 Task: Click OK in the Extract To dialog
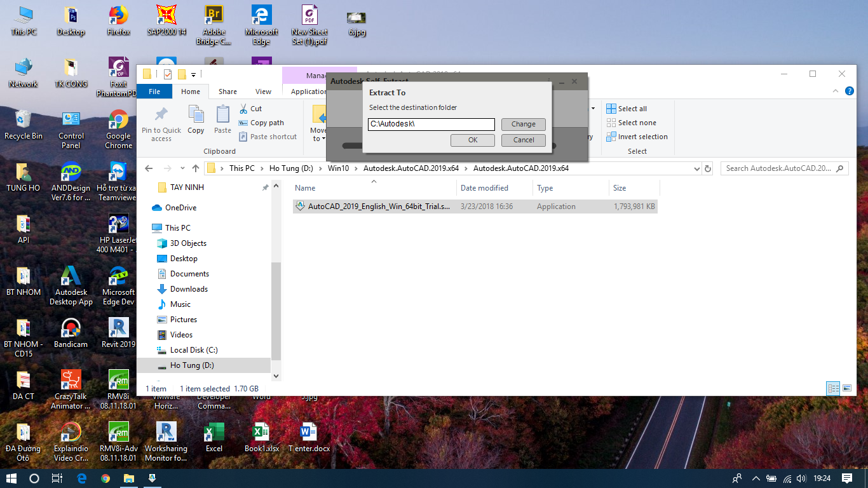tap(473, 140)
